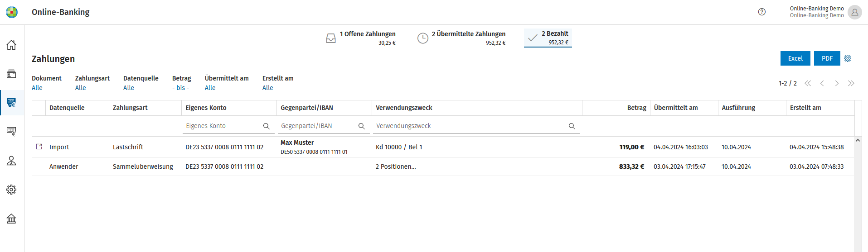Select the Sammelüberweisung payment row
868x252 pixels.
[443, 166]
